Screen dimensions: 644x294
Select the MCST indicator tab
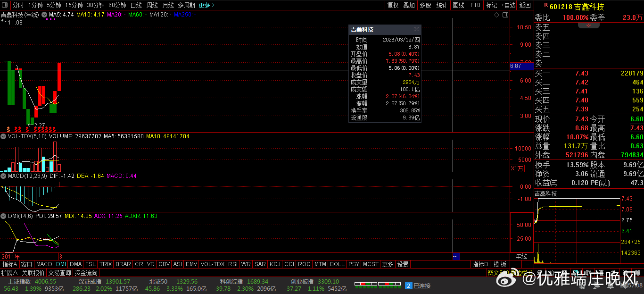point(371,264)
